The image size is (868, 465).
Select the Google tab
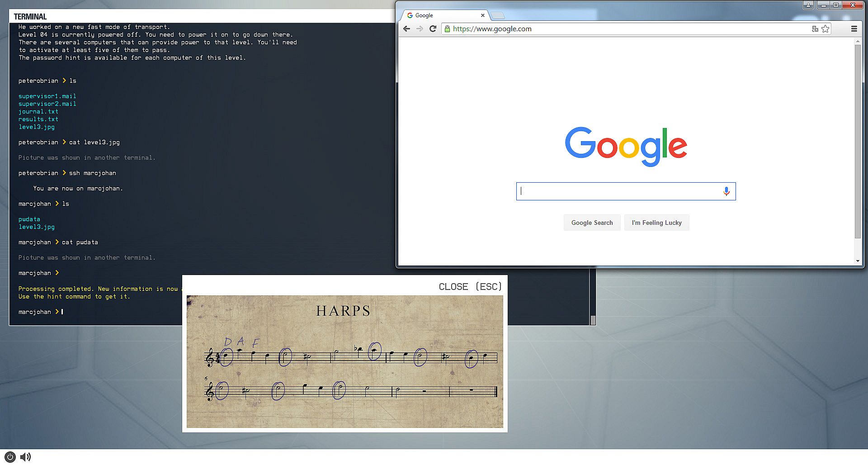tap(445, 15)
